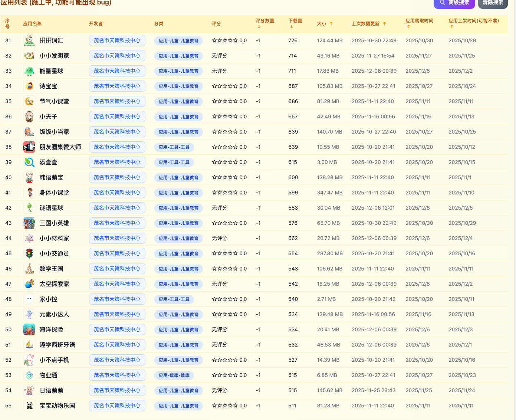Select the 数学王国 castle app icon
The width and height of the screenshot is (516, 420).
[x=29, y=269]
